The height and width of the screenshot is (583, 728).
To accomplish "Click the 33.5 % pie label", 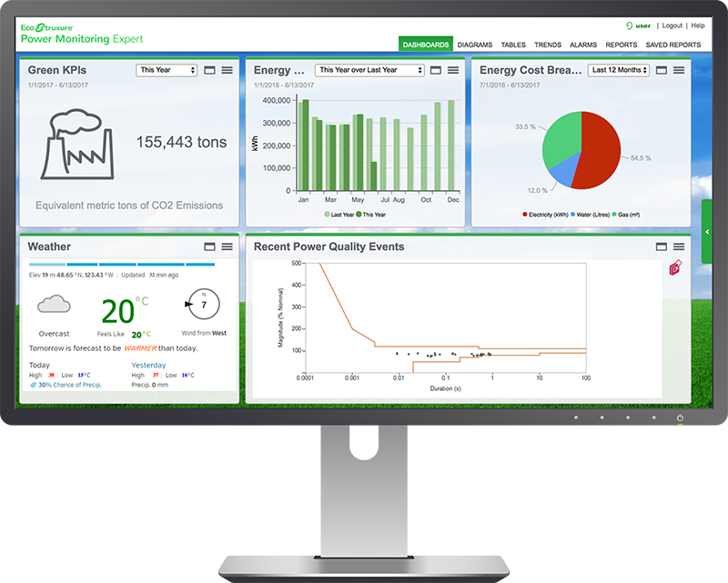I will [525, 126].
